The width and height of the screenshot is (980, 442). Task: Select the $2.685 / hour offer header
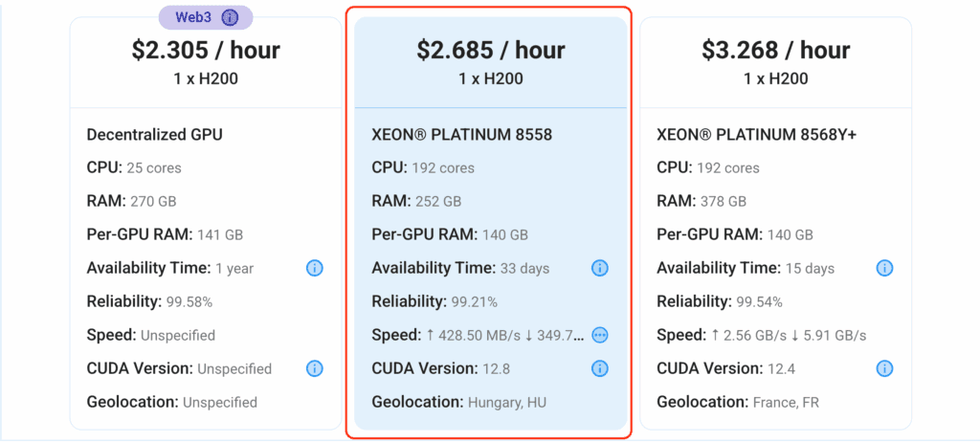pos(491,62)
